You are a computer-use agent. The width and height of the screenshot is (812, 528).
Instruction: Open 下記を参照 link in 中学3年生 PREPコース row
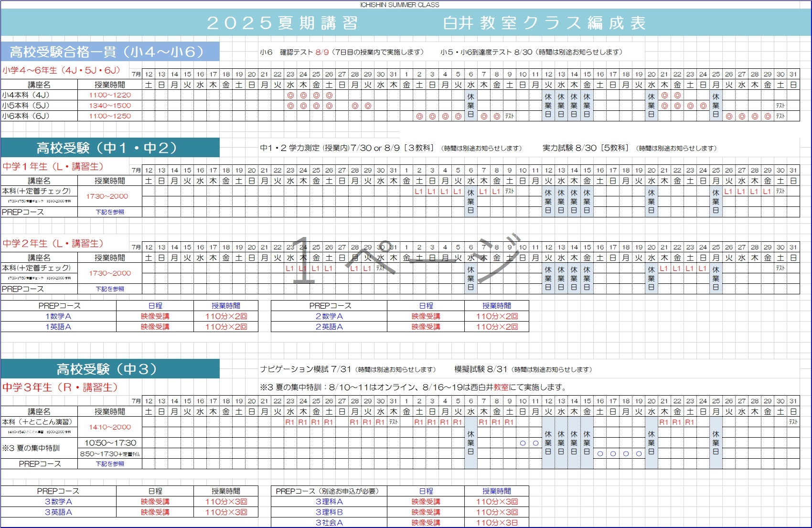pos(110,464)
